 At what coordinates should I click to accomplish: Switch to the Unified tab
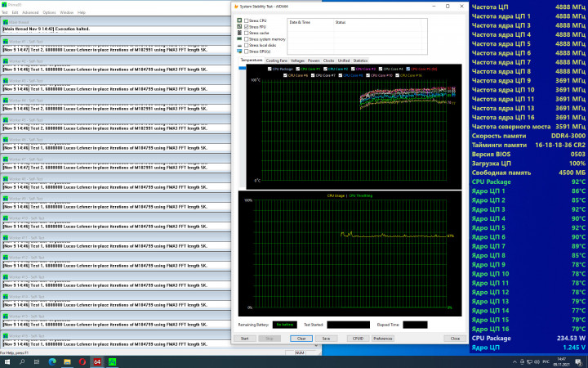point(344,61)
